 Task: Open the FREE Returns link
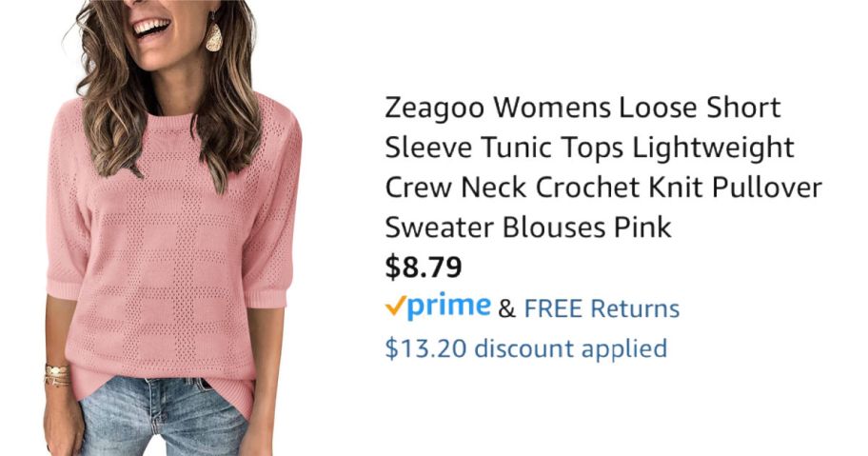602,308
